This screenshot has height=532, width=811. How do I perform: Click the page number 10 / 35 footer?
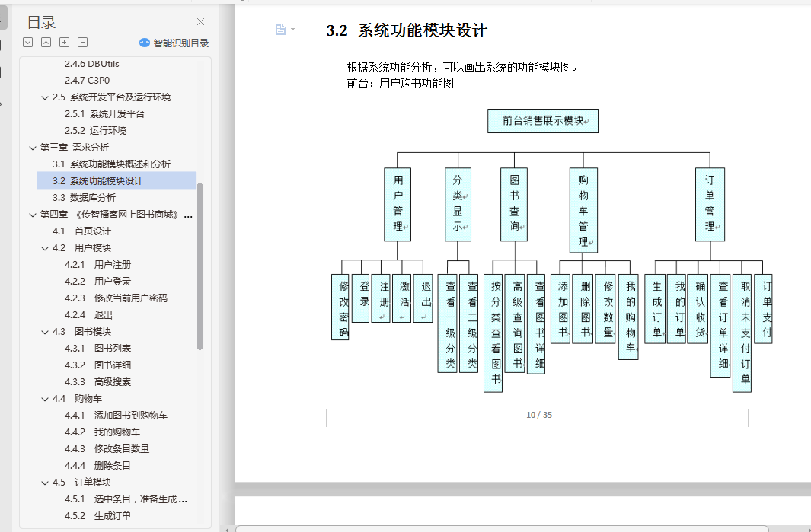tap(539, 415)
